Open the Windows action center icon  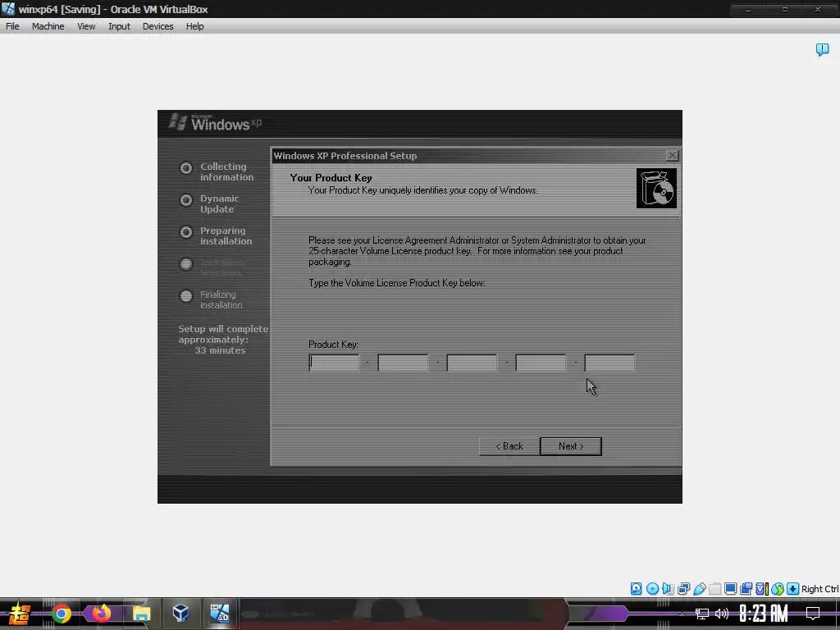tap(813, 614)
